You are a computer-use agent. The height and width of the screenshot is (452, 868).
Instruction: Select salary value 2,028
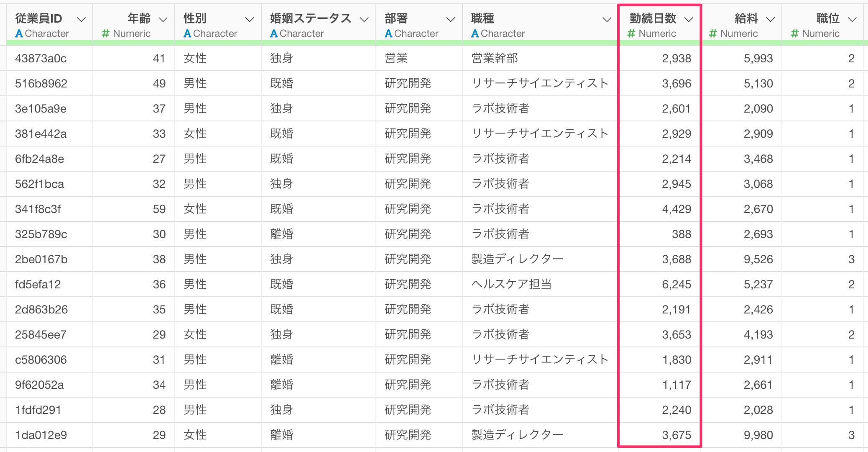coord(758,410)
